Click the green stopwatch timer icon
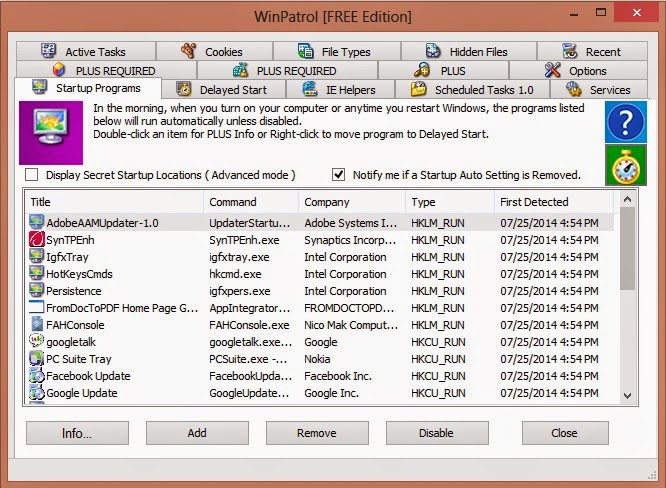 626,165
